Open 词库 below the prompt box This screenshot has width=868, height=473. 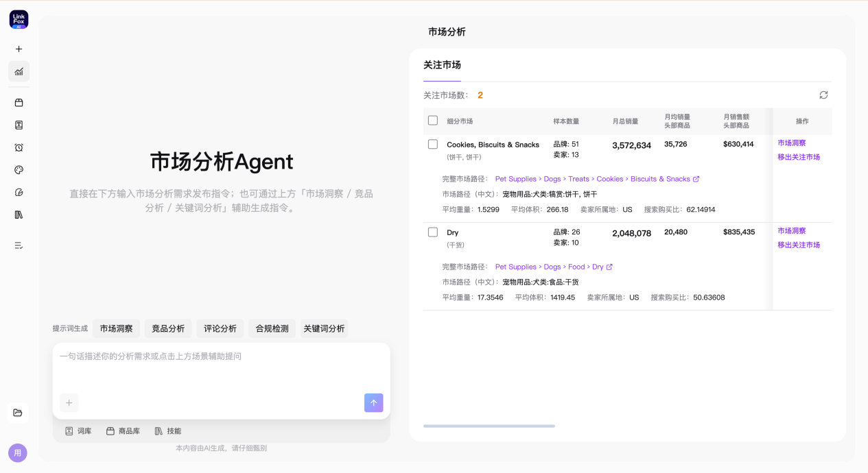pos(78,431)
